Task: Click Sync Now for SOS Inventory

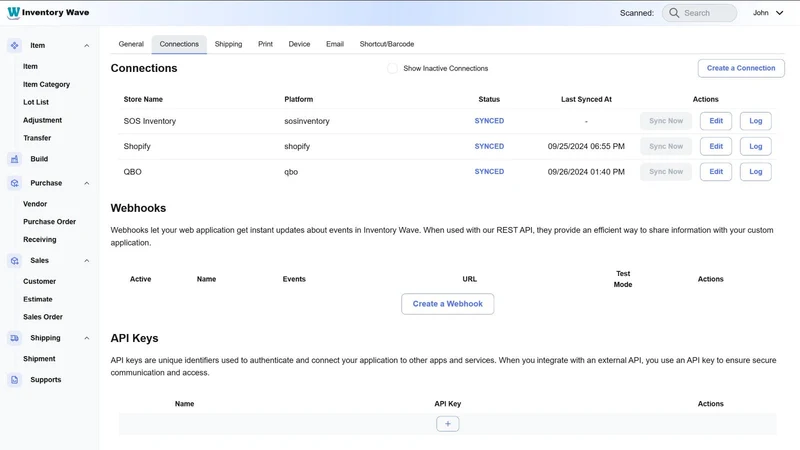Action: click(x=666, y=121)
